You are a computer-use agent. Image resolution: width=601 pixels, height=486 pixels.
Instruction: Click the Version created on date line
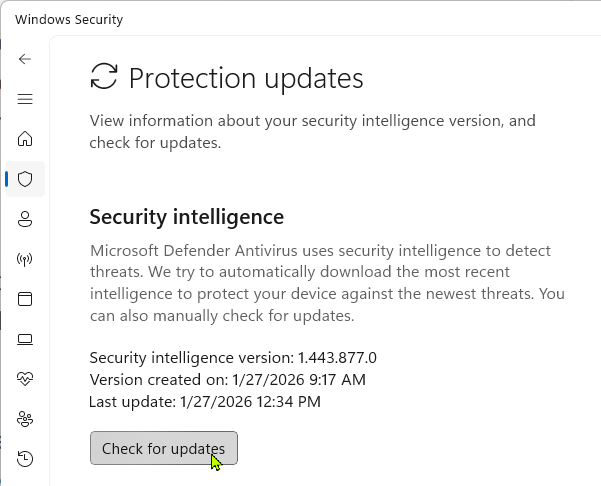228,380
